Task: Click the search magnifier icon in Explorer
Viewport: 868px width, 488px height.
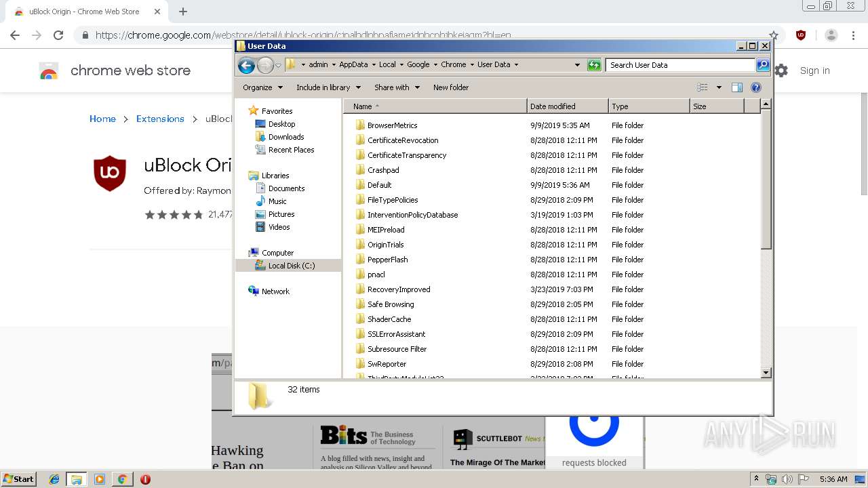Action: pyautogui.click(x=763, y=65)
